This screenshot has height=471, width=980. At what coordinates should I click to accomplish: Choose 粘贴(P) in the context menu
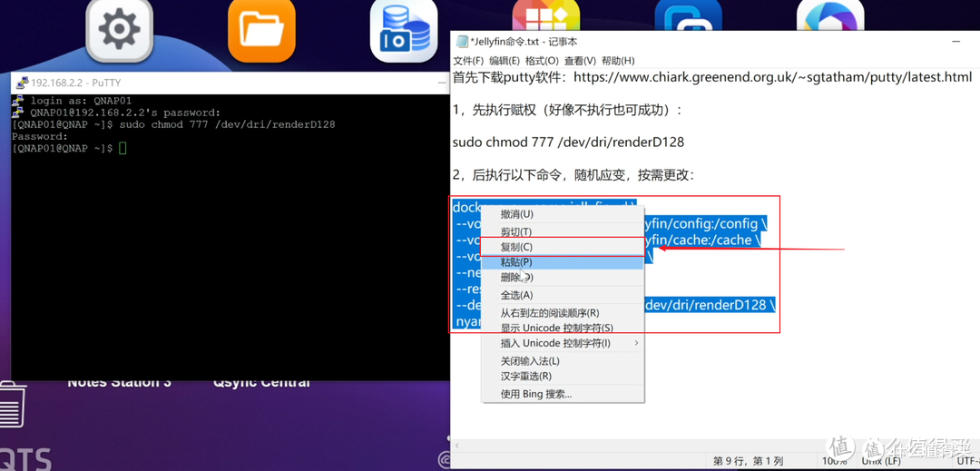tap(563, 262)
